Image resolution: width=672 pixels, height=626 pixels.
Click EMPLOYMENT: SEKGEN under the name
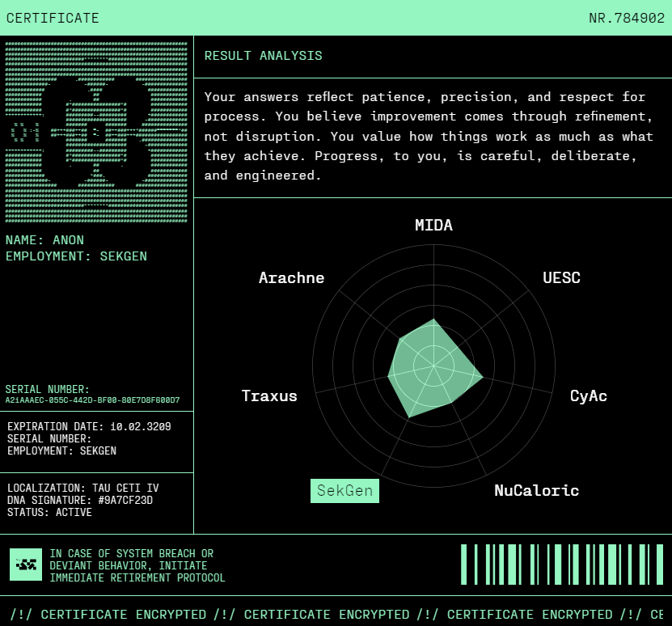[x=76, y=256]
